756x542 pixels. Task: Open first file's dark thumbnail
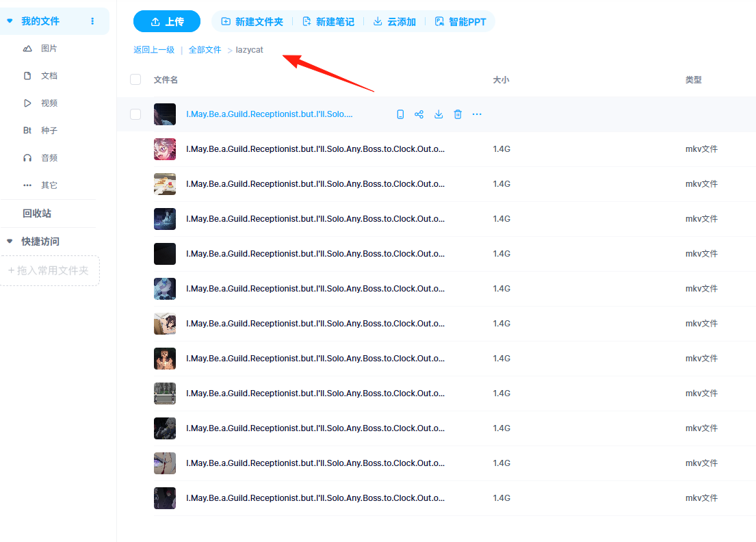point(165,114)
